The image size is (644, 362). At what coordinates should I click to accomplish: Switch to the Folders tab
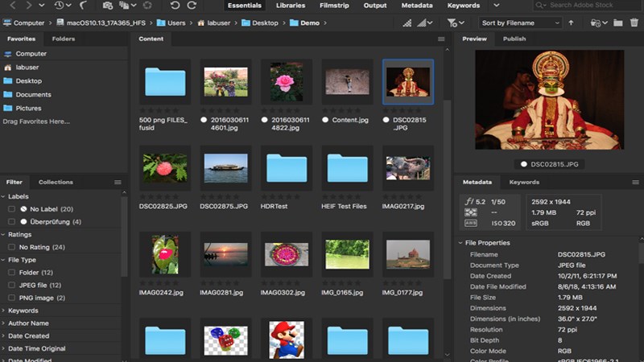(x=64, y=39)
